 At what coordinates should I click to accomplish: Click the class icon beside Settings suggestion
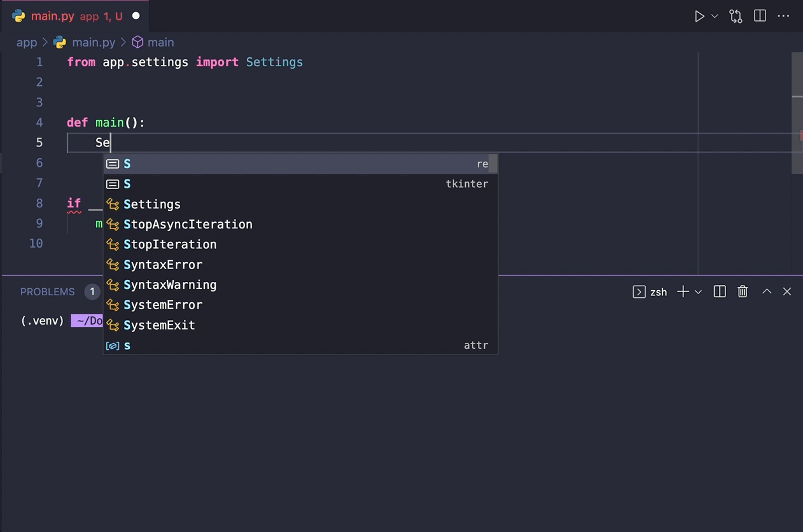click(x=113, y=204)
